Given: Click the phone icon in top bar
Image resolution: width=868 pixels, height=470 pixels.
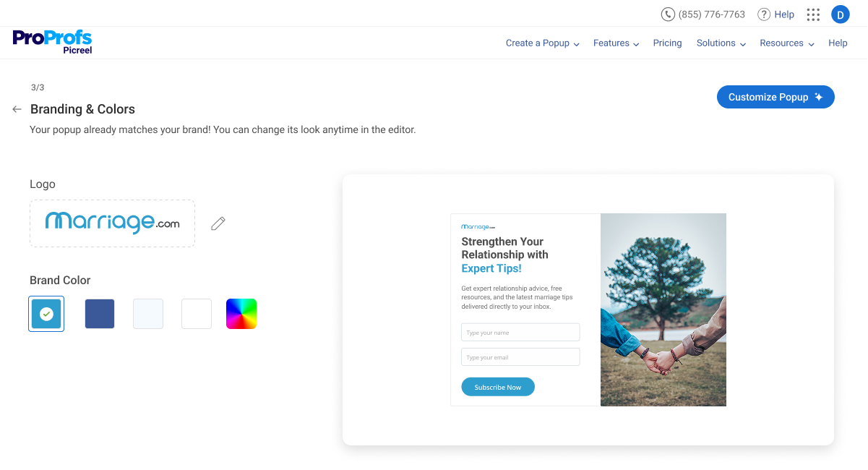Looking at the screenshot, I should point(668,14).
